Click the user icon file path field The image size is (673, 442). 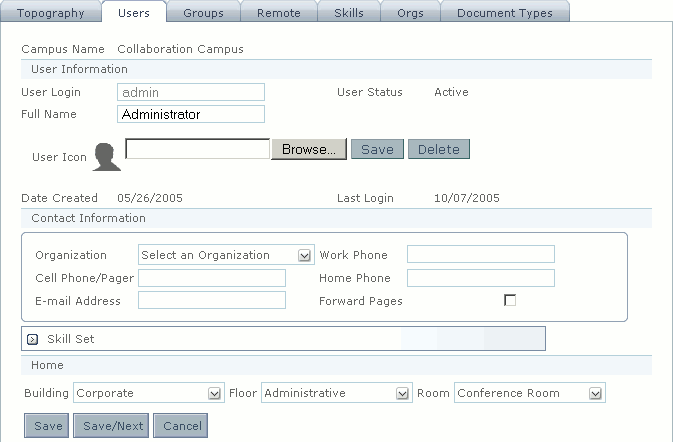tap(197, 148)
